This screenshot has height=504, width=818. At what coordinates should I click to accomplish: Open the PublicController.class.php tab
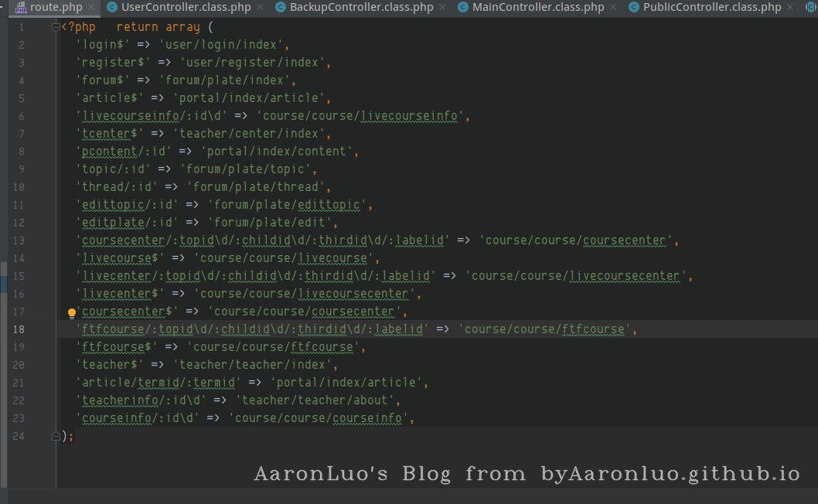712,8
